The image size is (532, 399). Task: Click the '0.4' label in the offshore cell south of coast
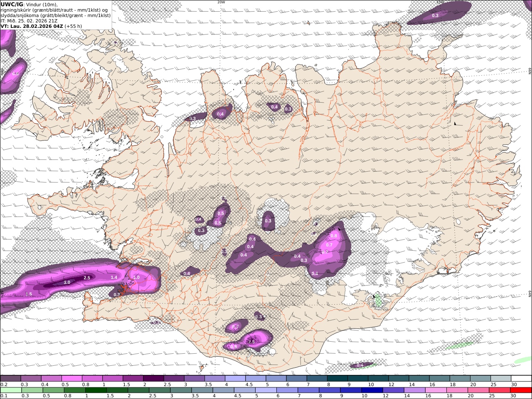point(360,365)
